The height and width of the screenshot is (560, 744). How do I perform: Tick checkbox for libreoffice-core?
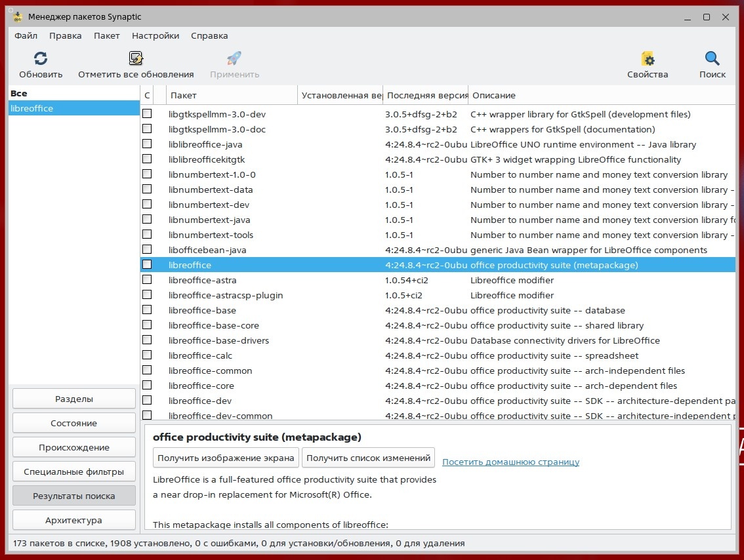[147, 386]
